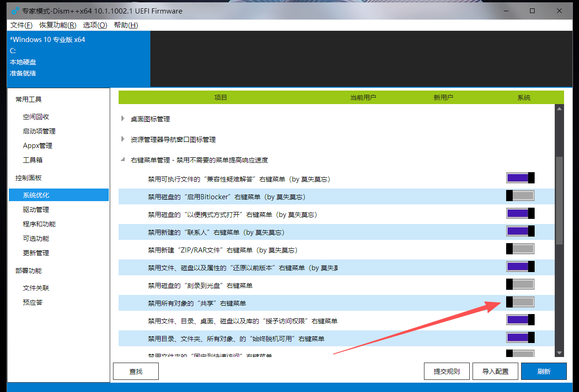579x392 pixels.
Task: Toggle the "兼容性疑难解答" menu switch
Action: 520,178
